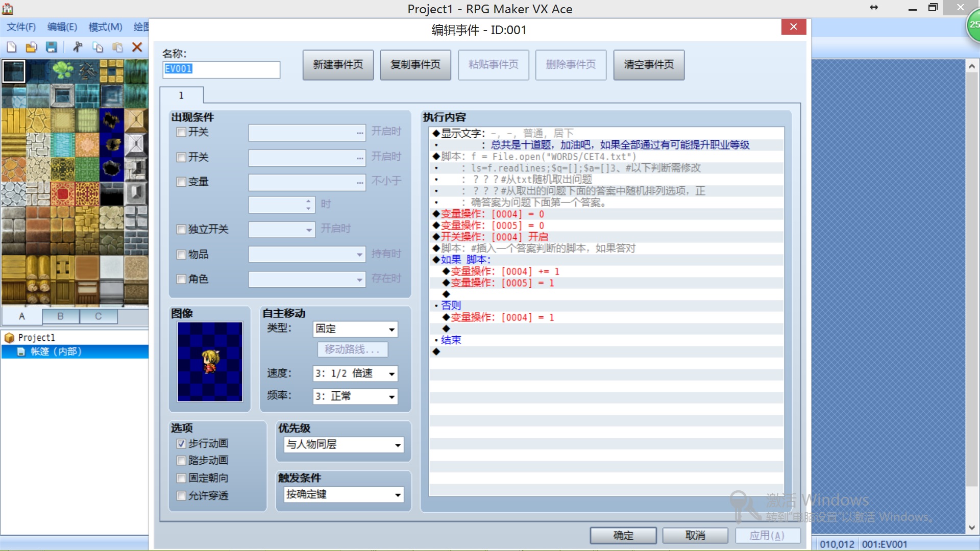This screenshot has height=551, width=980.
Task: Click the 新建事件页 button
Action: (x=338, y=65)
